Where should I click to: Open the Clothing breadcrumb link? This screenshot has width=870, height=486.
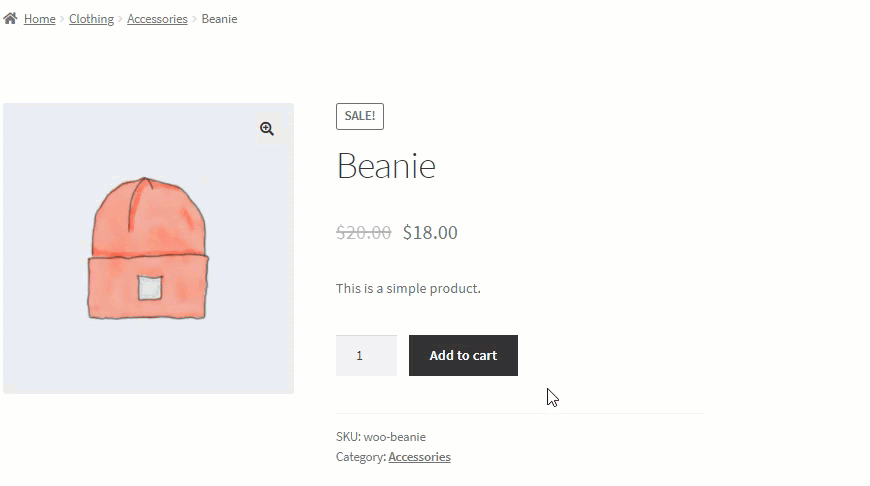(x=92, y=19)
